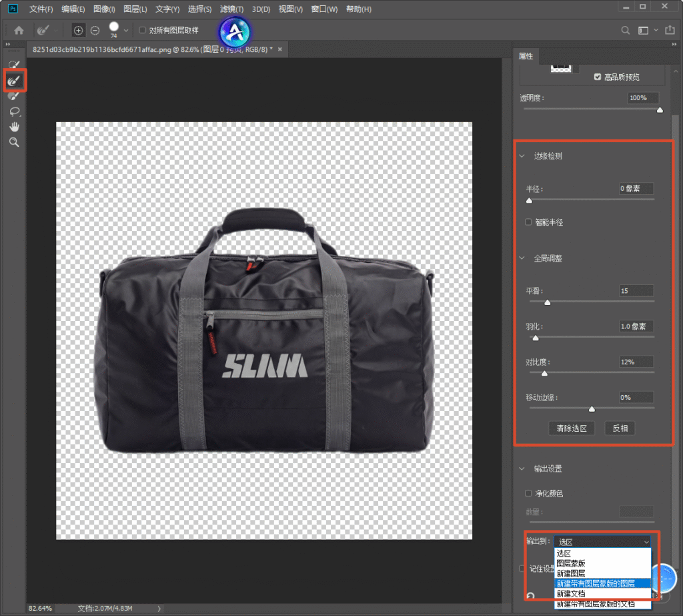Close the document tab with X

pyautogui.click(x=280, y=49)
